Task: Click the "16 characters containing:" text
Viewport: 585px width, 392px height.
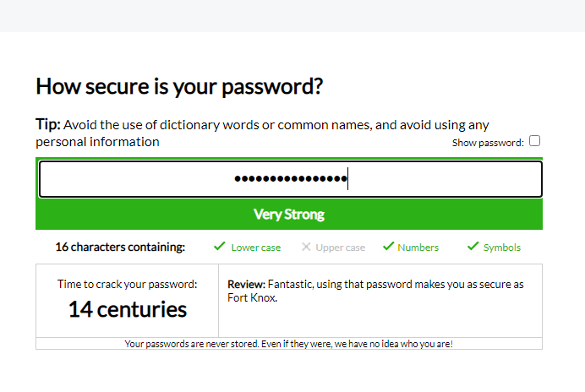Action: coord(120,248)
